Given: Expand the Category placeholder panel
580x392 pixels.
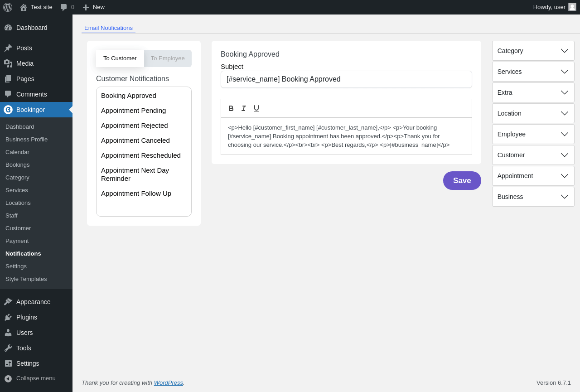Looking at the screenshot, I should pyautogui.click(x=533, y=51).
